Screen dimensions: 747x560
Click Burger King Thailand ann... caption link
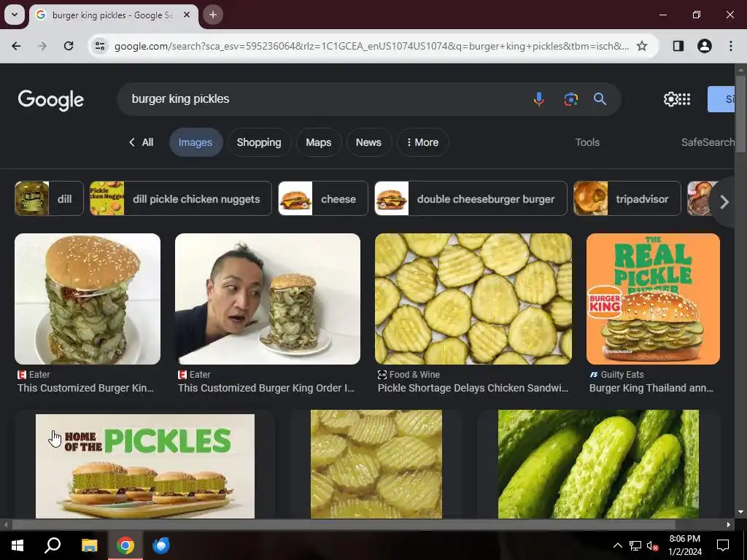pyautogui.click(x=651, y=388)
